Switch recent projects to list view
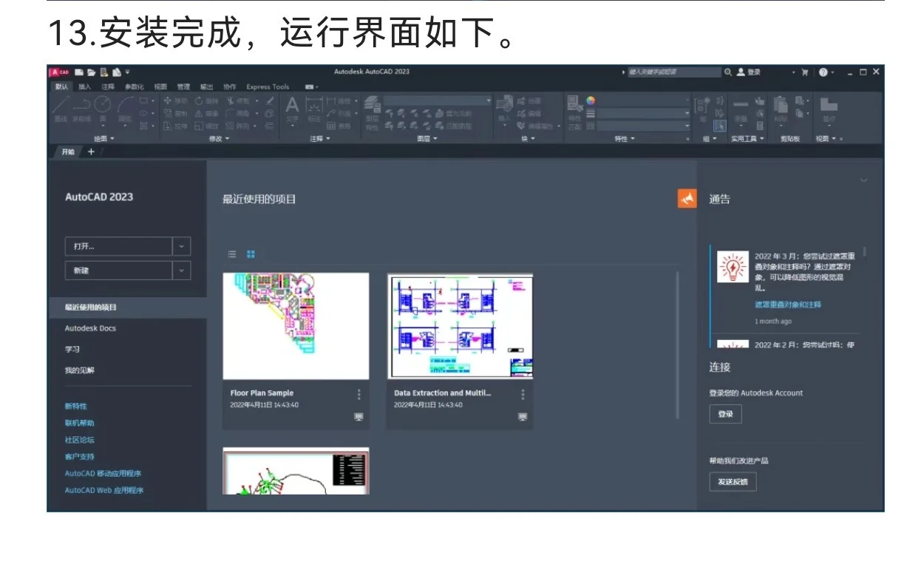This screenshot has width=924, height=567. click(x=231, y=254)
